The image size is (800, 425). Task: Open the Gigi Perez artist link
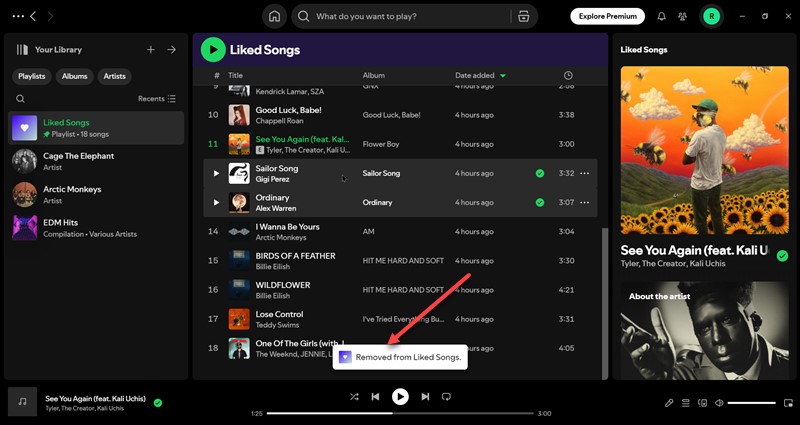coord(272,179)
